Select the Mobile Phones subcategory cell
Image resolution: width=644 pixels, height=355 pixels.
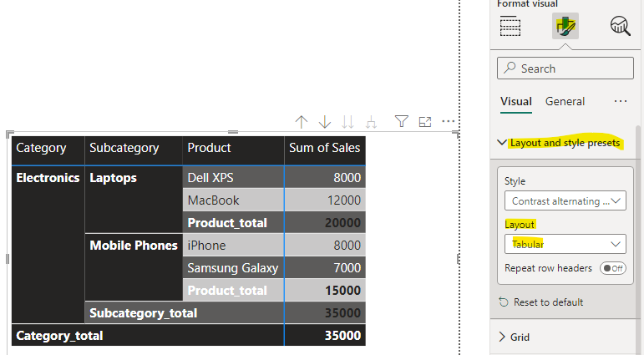(x=134, y=267)
